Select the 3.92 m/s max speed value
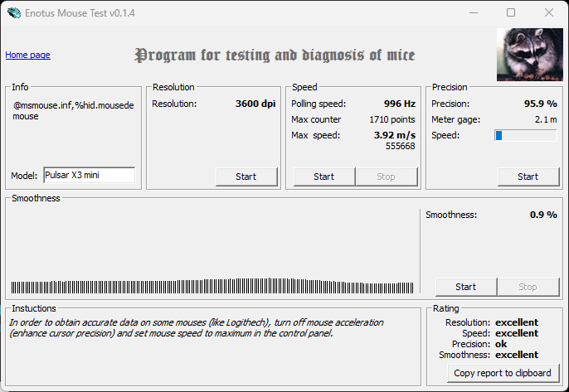The width and height of the screenshot is (569, 392). (395, 135)
